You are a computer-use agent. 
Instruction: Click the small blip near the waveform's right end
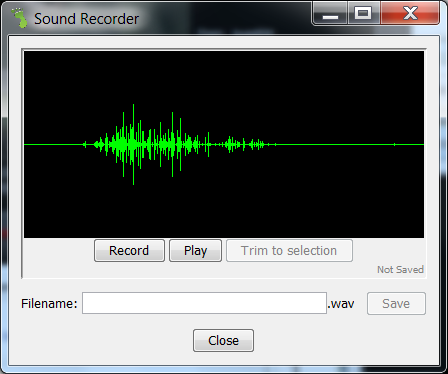[x=395, y=144]
